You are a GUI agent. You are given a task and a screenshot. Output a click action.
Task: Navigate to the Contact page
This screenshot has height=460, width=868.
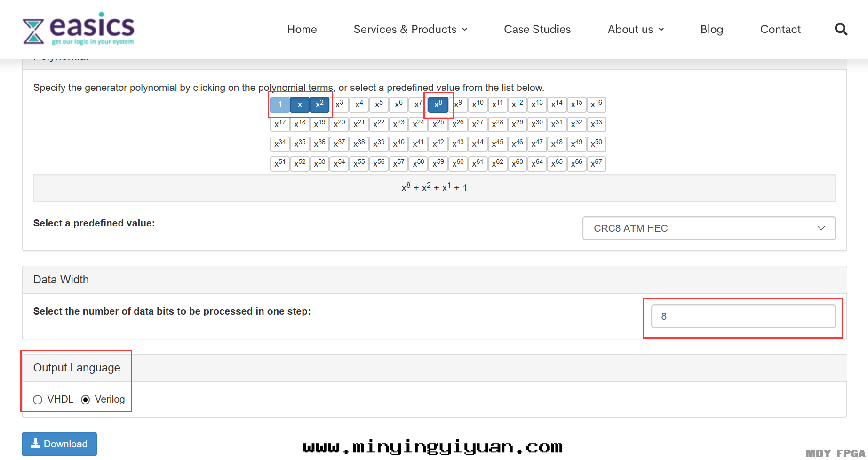tap(780, 29)
